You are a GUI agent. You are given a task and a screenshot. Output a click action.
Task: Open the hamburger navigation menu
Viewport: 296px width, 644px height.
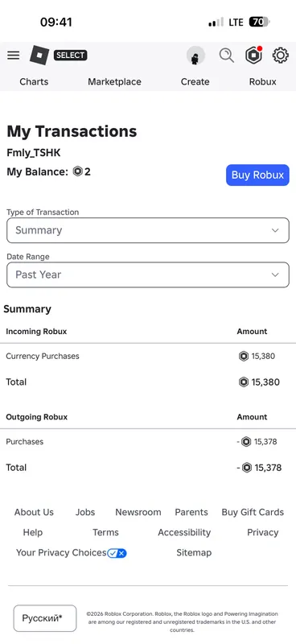13,55
